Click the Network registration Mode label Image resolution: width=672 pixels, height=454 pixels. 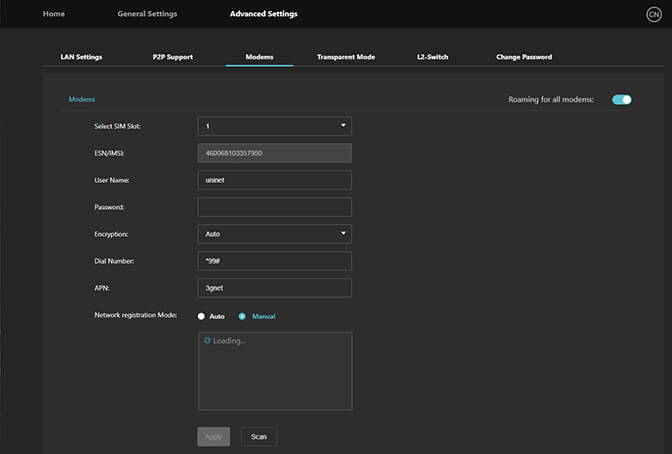135,315
